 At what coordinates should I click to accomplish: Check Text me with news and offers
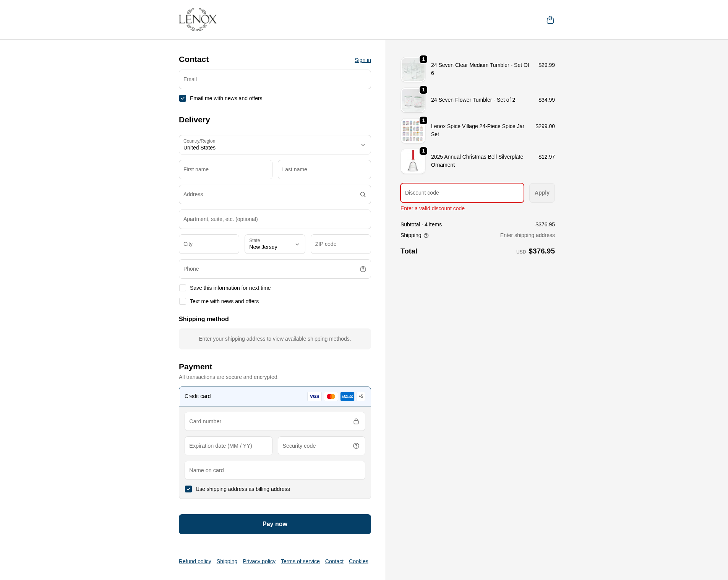click(183, 301)
